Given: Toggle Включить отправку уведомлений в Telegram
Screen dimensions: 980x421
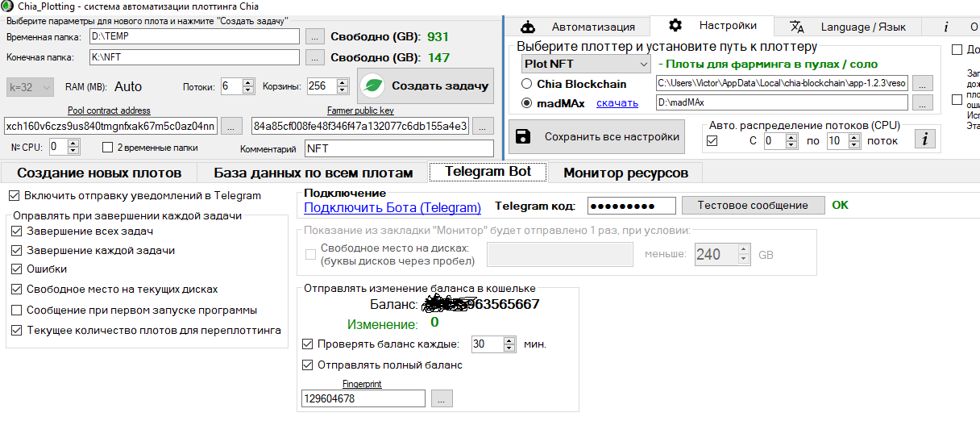Looking at the screenshot, I should (x=14, y=196).
